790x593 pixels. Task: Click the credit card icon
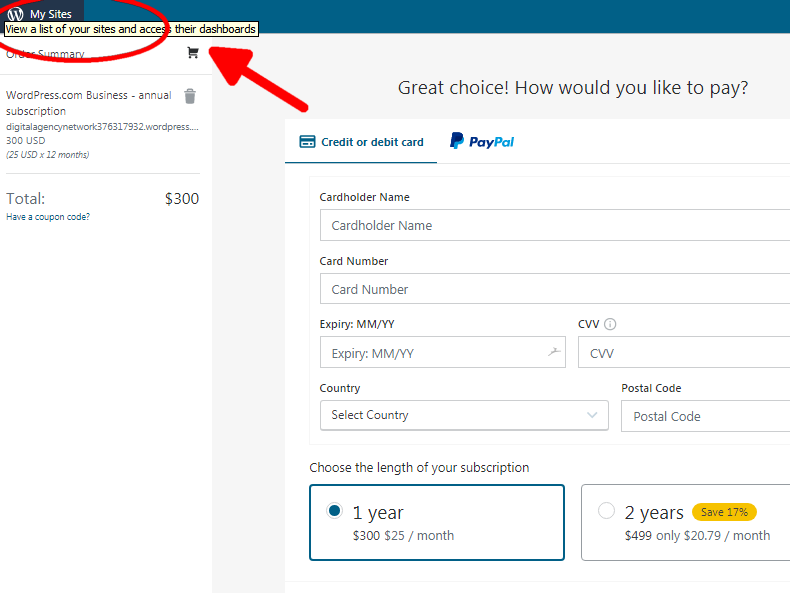[x=308, y=142]
